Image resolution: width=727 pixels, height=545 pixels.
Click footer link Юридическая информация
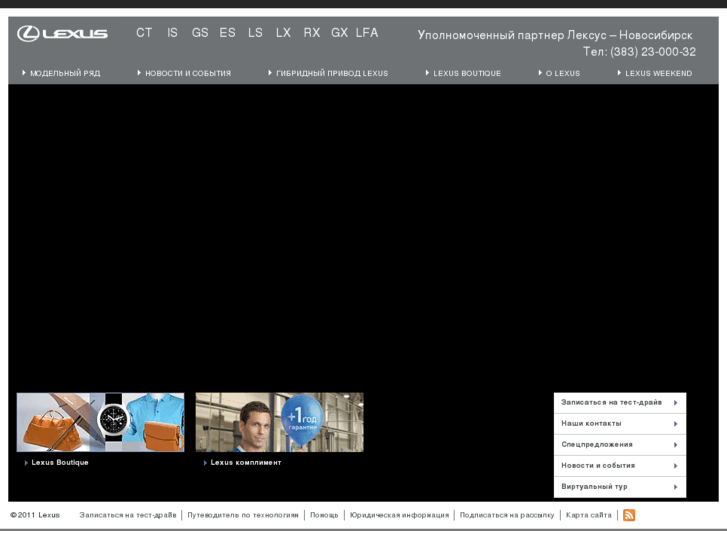point(399,515)
